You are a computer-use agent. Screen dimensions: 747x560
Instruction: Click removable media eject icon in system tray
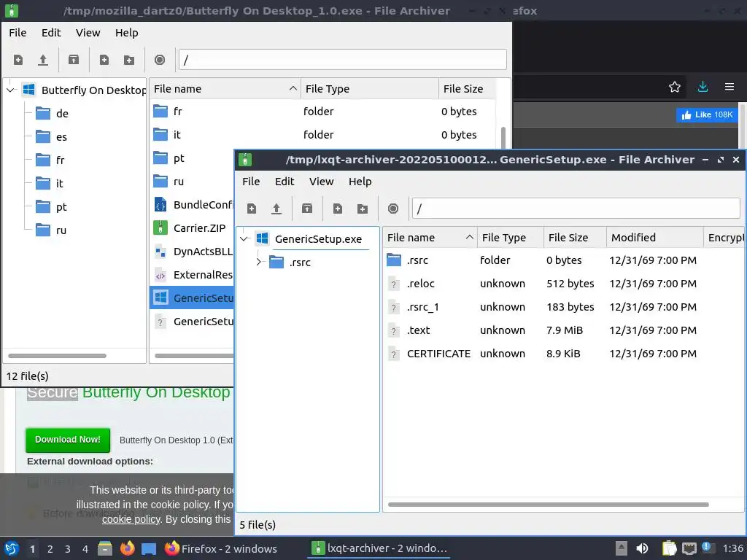tap(621, 548)
